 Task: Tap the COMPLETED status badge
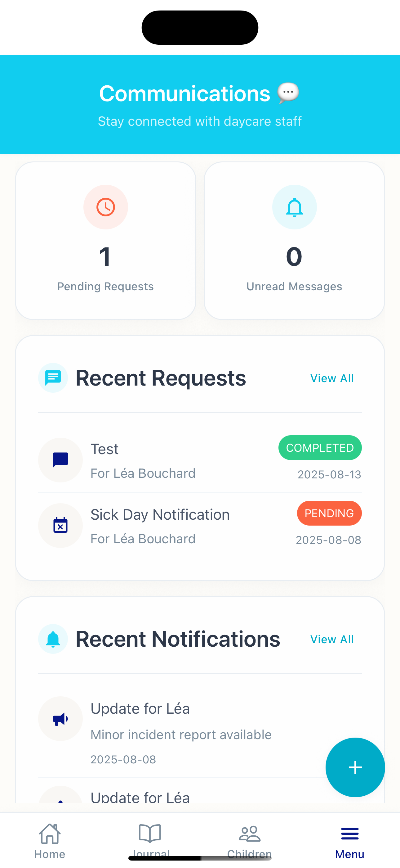[319, 447]
